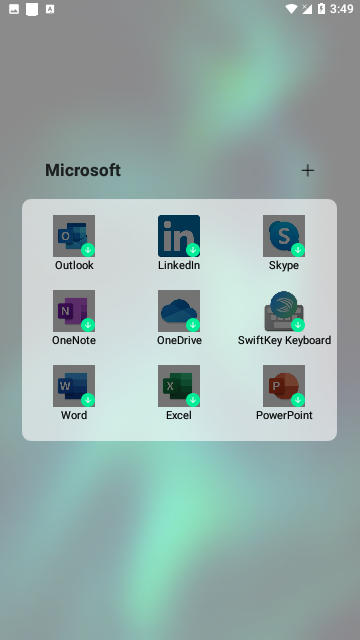Tap the download badge on Skype
This screenshot has height=640, width=360.
(x=298, y=250)
